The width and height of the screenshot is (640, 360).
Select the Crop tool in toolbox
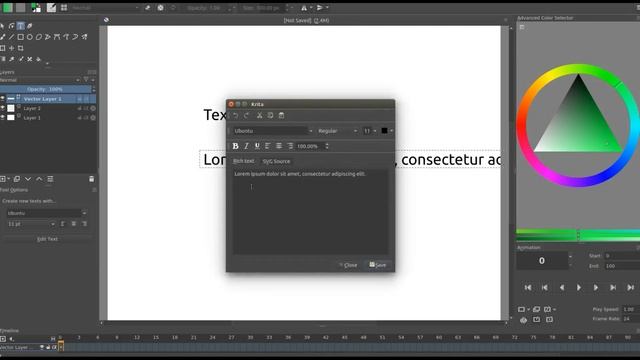(20, 48)
